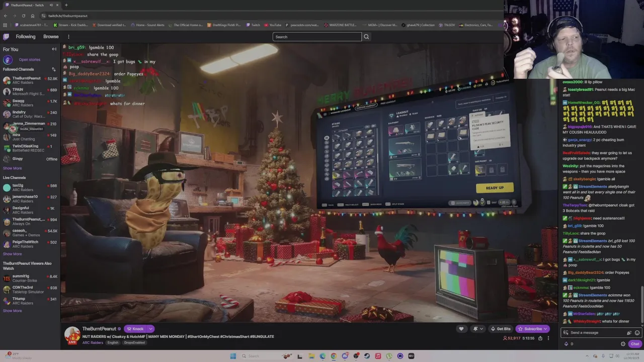644x362 pixels.
Task: Open the stories avatar icon
Action: [8, 59]
